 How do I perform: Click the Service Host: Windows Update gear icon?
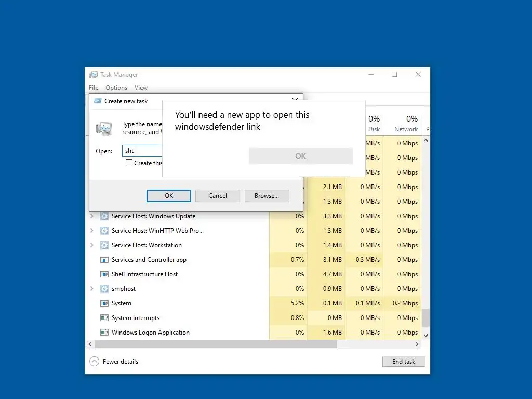[x=104, y=216]
